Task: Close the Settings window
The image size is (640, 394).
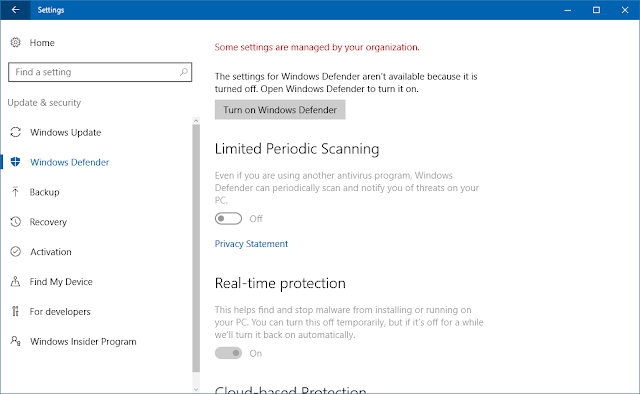Action: [x=625, y=10]
